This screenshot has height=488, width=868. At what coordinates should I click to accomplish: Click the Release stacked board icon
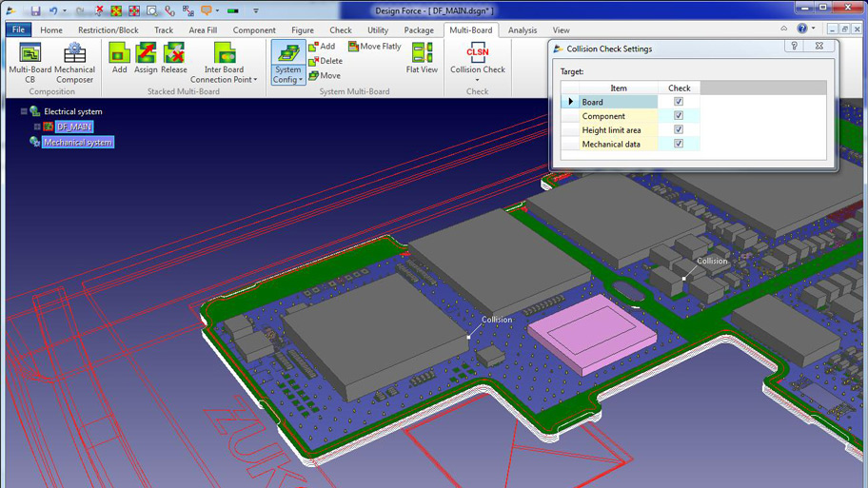click(x=174, y=57)
